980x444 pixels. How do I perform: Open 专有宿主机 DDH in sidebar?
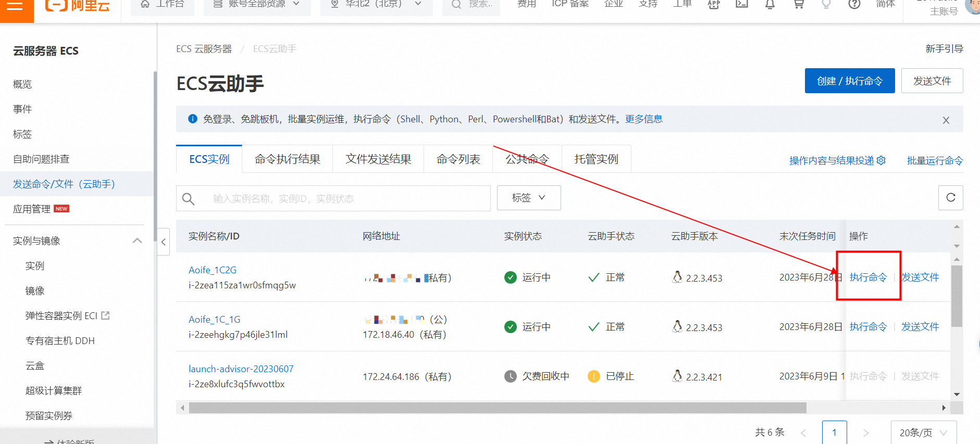(60, 341)
